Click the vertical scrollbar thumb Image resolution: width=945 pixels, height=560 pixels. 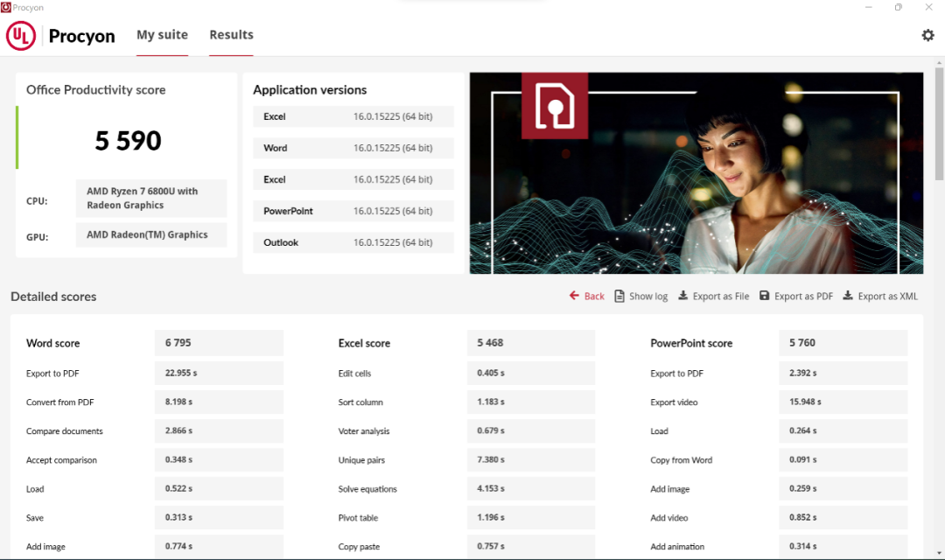pos(940,123)
